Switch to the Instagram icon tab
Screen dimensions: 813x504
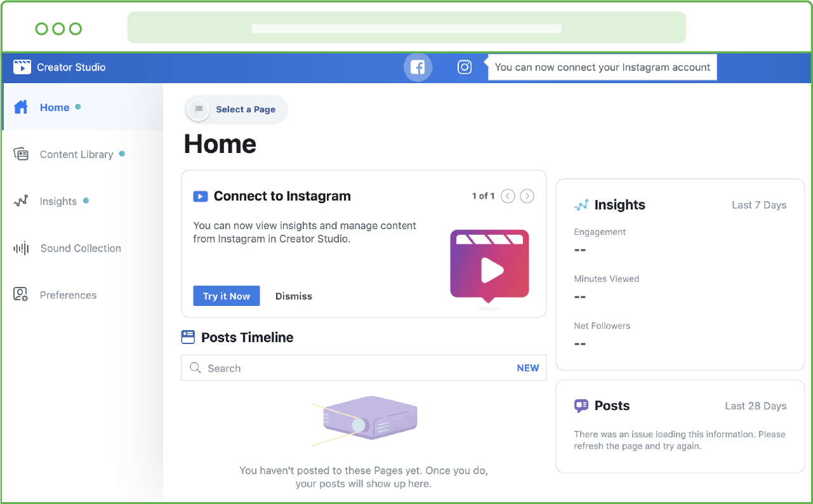pyautogui.click(x=465, y=67)
